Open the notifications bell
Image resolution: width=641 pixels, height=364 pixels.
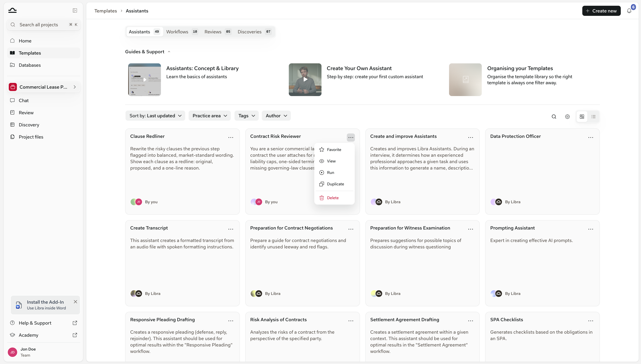click(x=629, y=11)
